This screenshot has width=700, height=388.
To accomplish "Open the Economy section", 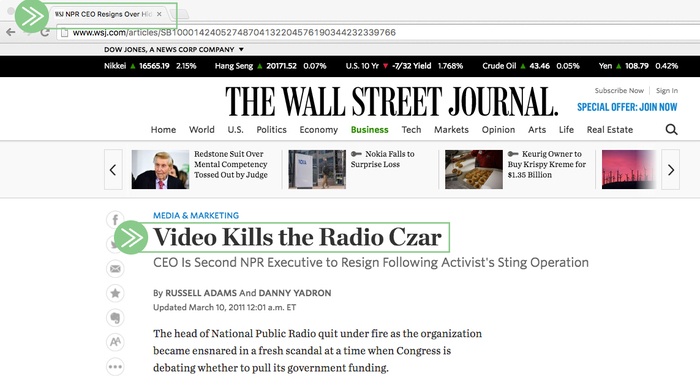I will coord(318,129).
